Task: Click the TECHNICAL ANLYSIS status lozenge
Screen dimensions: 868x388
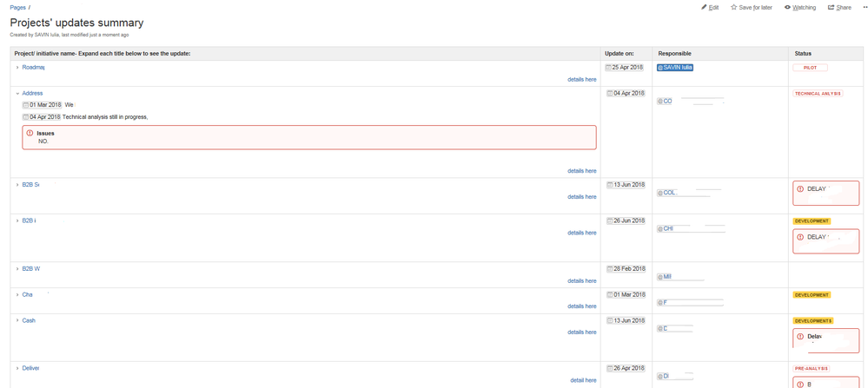Action: [818, 94]
